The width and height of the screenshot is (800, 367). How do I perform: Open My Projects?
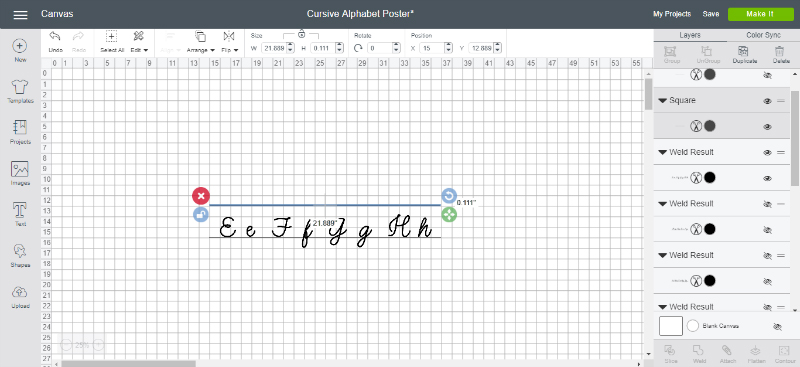tap(672, 14)
